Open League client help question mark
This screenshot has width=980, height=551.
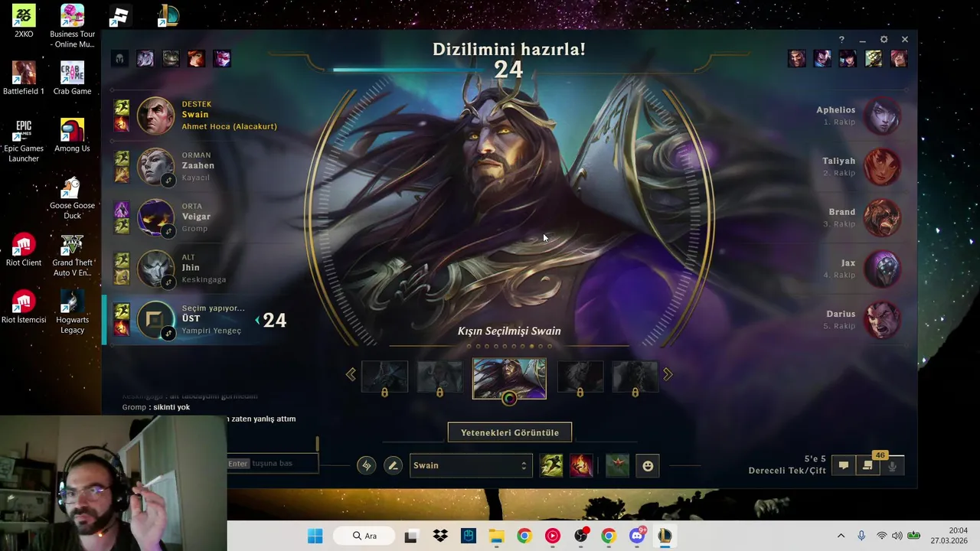point(841,40)
